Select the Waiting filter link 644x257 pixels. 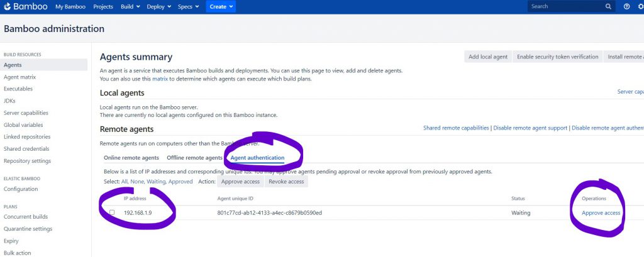(157, 182)
